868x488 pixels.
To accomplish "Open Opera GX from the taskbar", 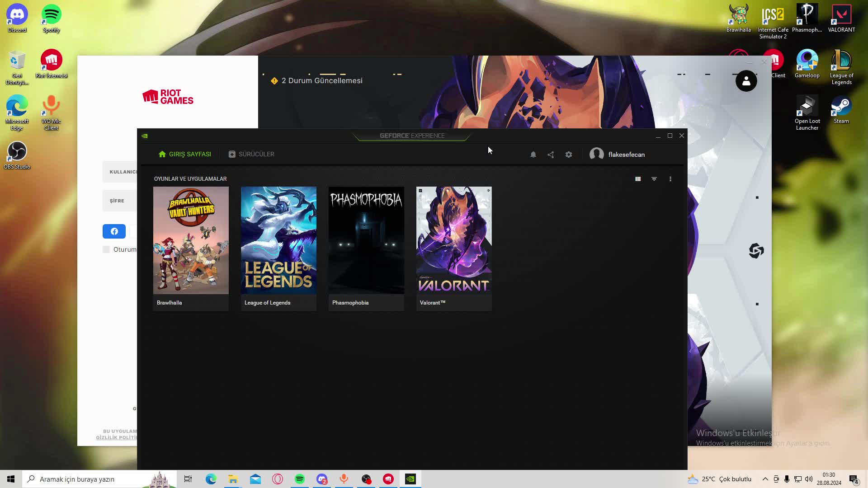I will [277, 479].
